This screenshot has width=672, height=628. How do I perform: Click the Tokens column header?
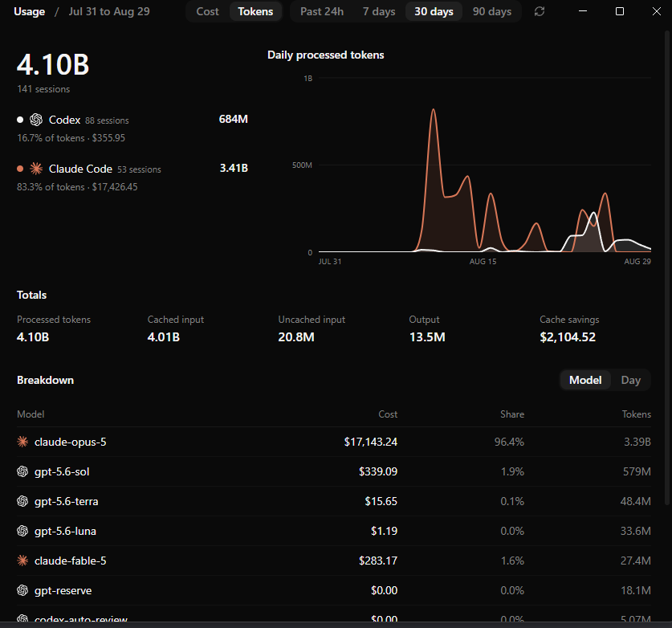(637, 414)
